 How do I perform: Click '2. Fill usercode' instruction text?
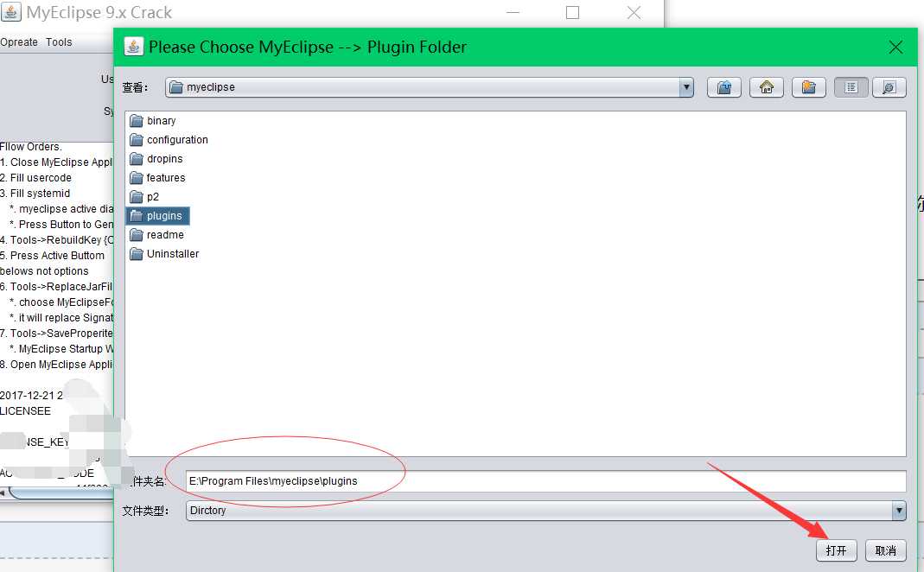36,177
